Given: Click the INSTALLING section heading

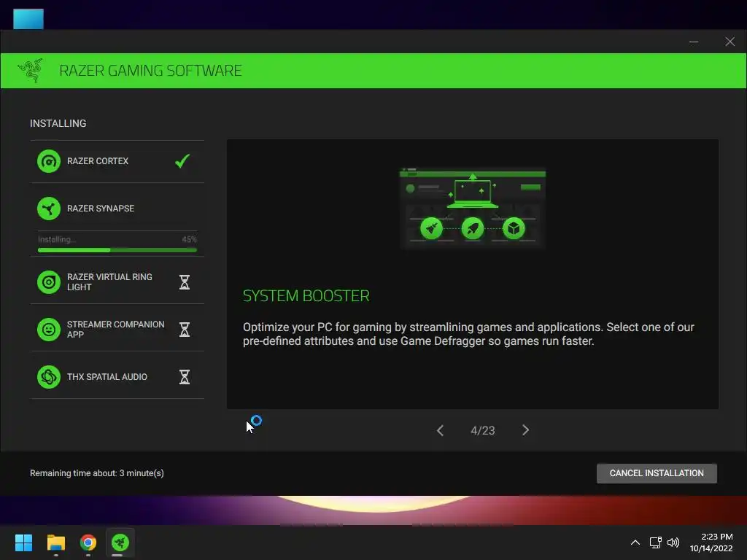Looking at the screenshot, I should (58, 123).
